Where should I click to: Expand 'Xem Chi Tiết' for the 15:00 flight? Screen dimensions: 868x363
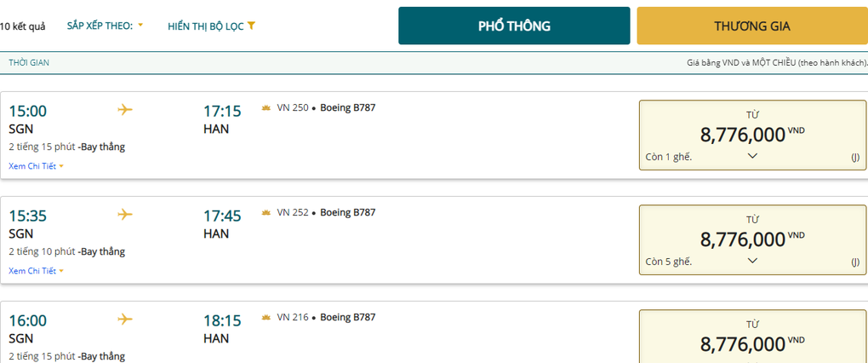coord(36,166)
